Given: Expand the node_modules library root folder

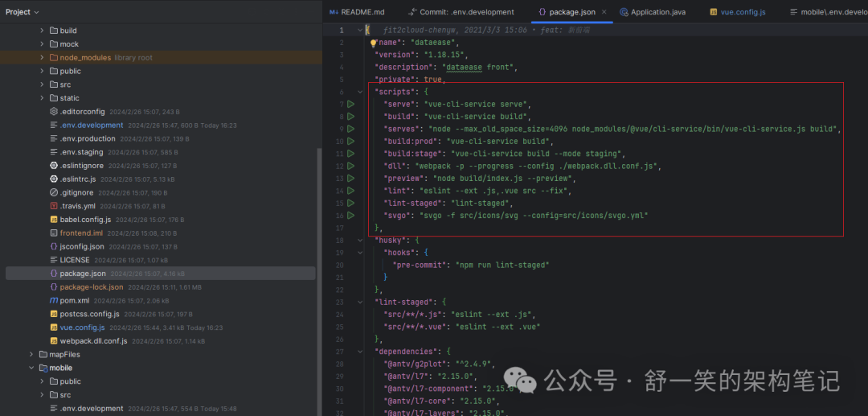Looking at the screenshot, I should coord(42,58).
